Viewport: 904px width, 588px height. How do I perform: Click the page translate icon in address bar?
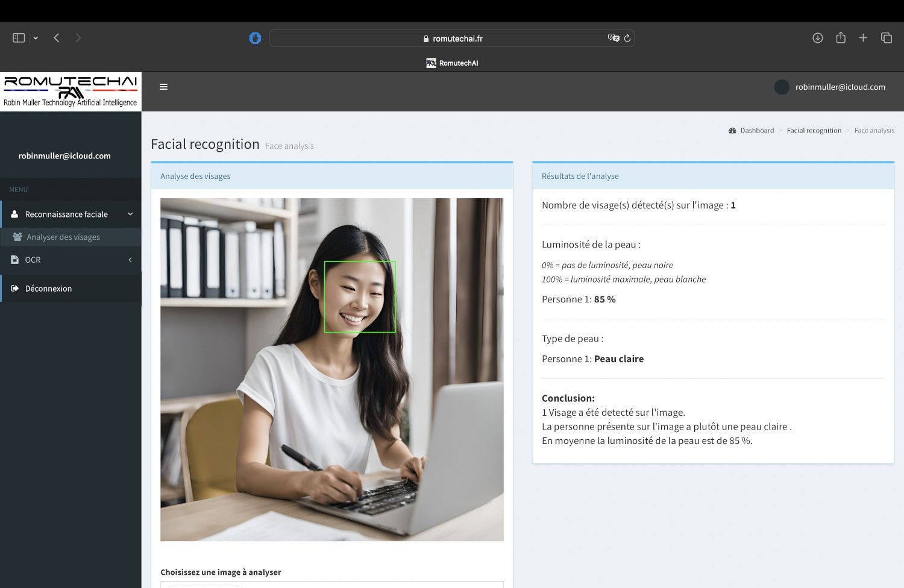point(613,38)
